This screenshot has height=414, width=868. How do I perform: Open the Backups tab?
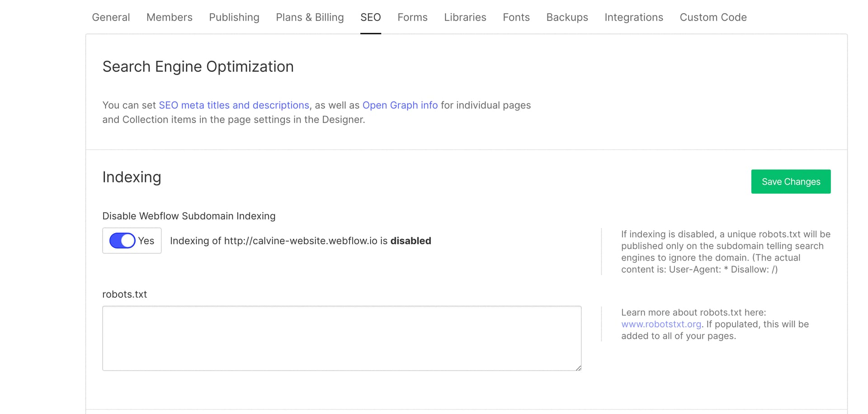pos(567,17)
